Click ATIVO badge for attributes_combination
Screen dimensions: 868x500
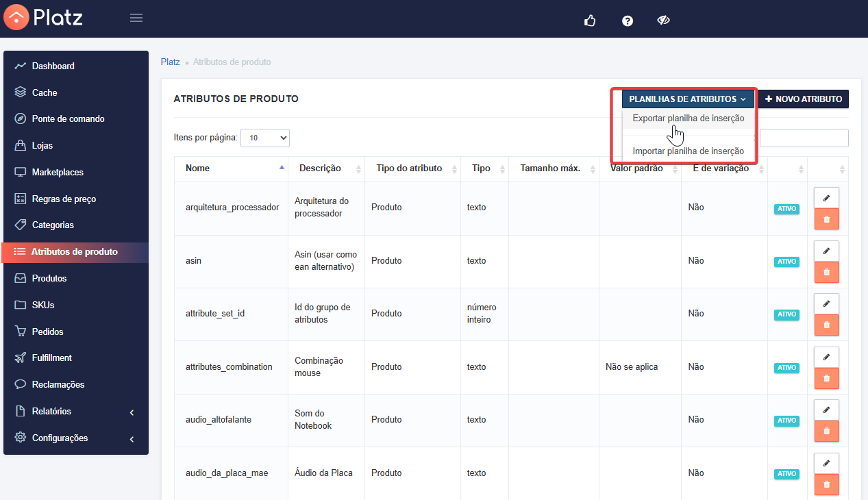[786, 368]
